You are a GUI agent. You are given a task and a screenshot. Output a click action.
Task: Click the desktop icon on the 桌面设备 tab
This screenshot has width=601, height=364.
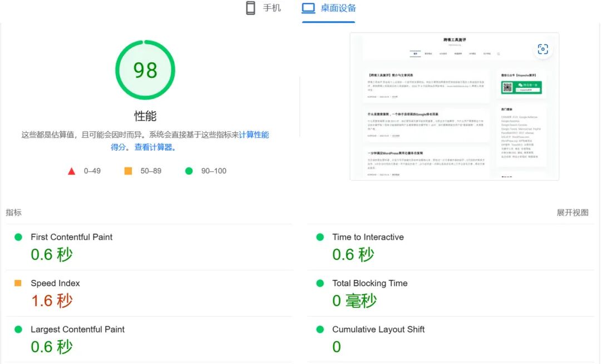(308, 8)
